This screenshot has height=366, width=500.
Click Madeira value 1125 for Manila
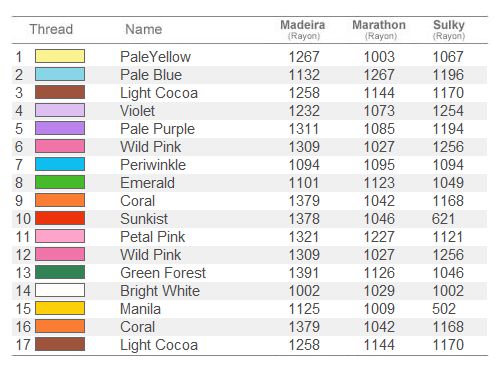tap(304, 309)
